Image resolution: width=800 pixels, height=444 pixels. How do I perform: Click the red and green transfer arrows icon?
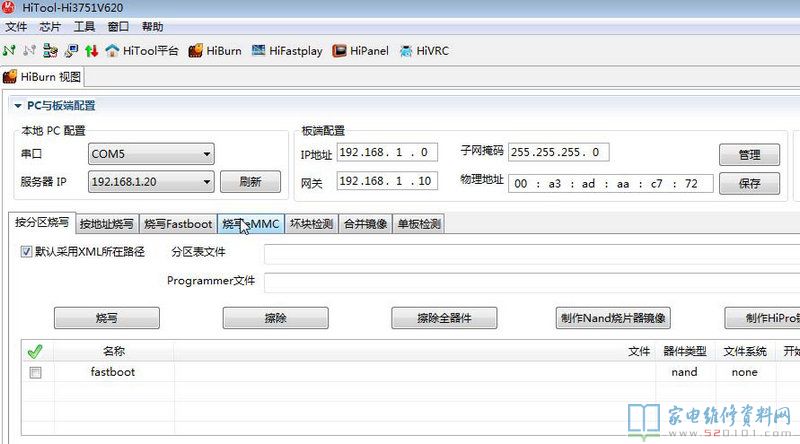[91, 50]
